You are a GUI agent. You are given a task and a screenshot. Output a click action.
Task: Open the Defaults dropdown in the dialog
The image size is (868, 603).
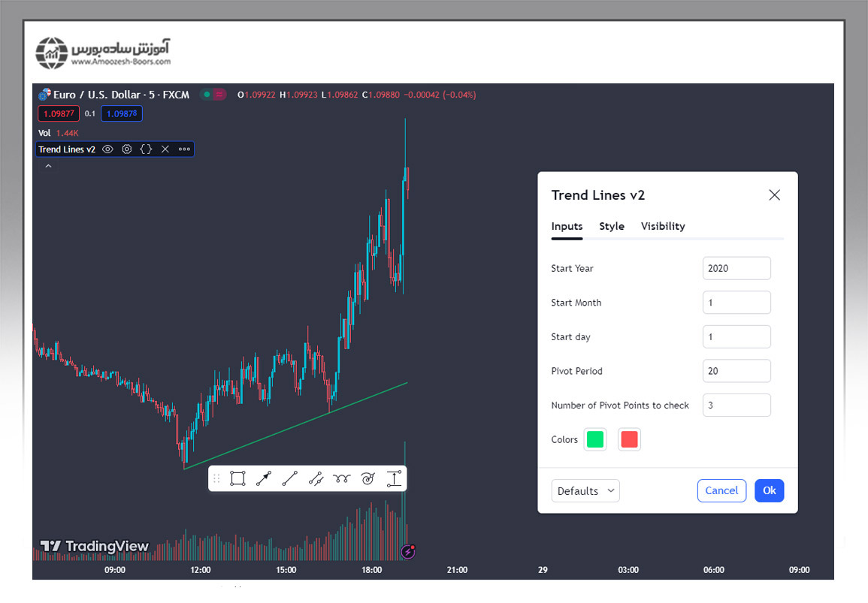click(x=585, y=490)
